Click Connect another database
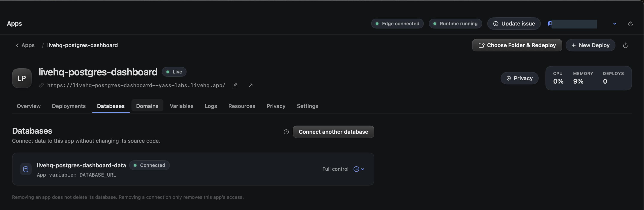Viewport: 644px width, 210px height. 333,132
